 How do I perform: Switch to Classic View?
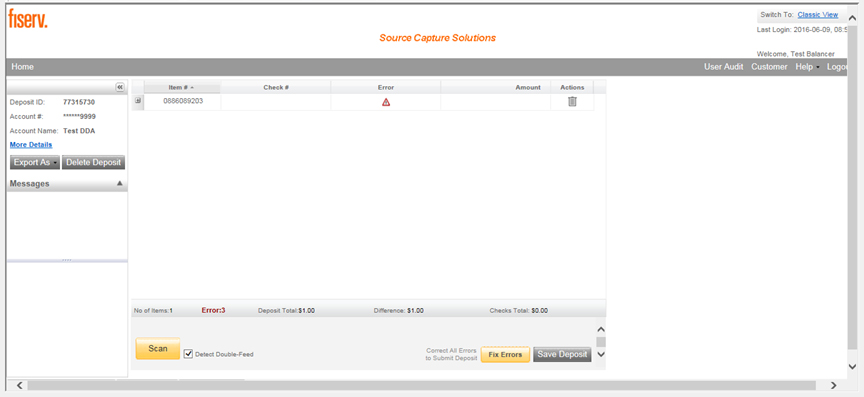(x=818, y=15)
